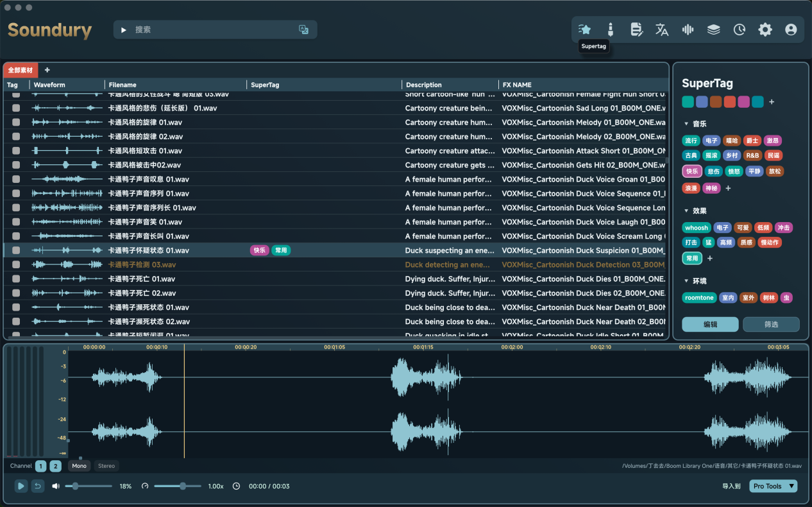812x507 pixels.
Task: Select file 卡通鸭子濒死状态 01.wav
Action: tap(149, 307)
